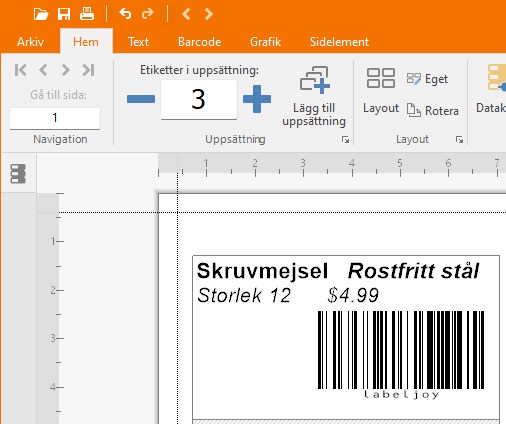Select the Rostfritt stål text element

413,271
